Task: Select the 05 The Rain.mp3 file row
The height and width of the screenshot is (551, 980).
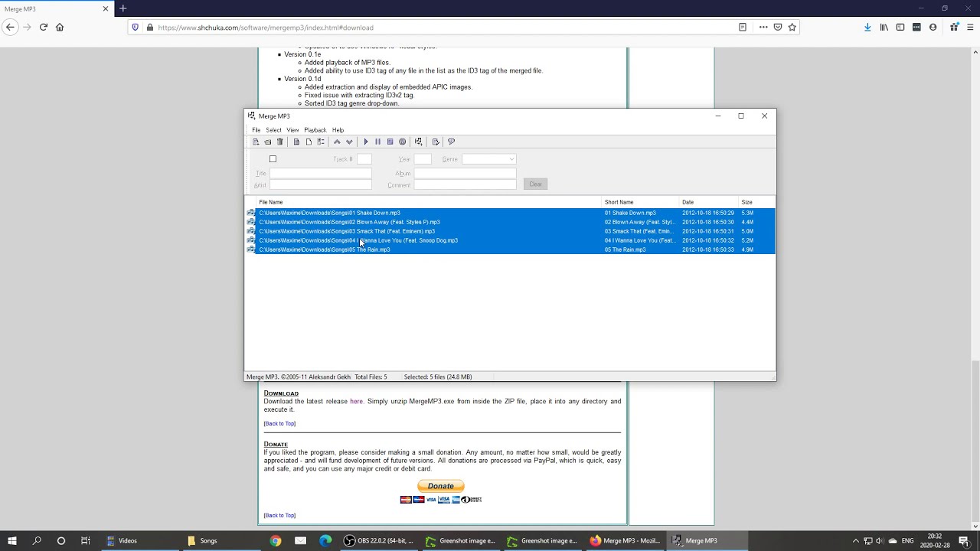Action: (x=510, y=249)
